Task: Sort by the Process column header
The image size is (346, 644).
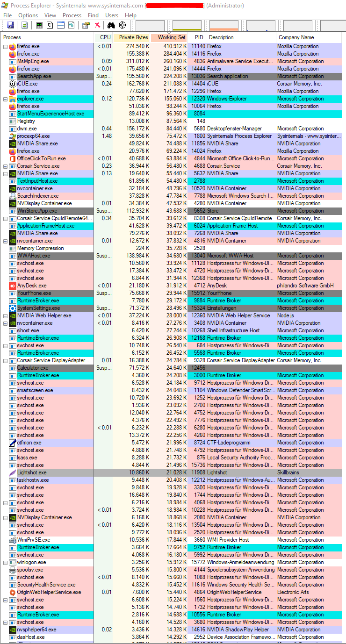Action: 47,37
